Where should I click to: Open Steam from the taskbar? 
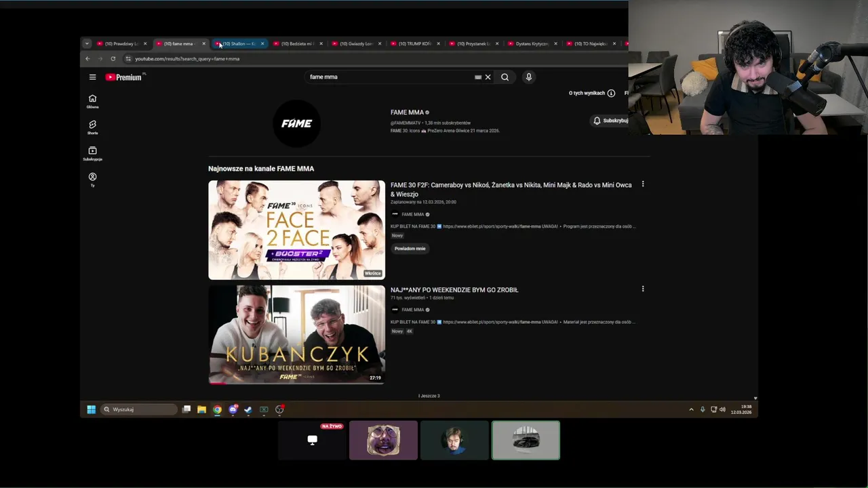tap(248, 409)
